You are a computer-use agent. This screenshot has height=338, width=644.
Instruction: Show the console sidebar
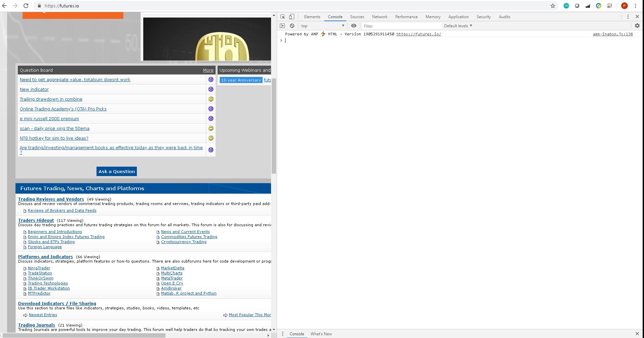(x=282, y=26)
